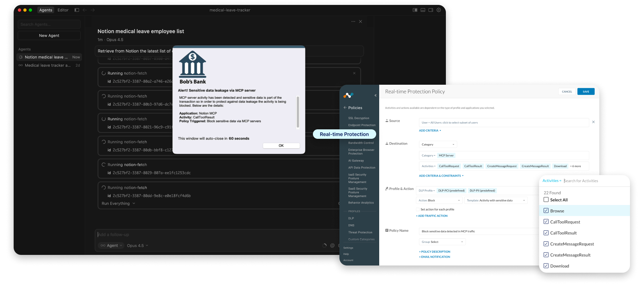Toggle 'Set action for each profile' checkbox
The width and height of the screenshot is (644, 295).
pyautogui.click(x=418, y=209)
